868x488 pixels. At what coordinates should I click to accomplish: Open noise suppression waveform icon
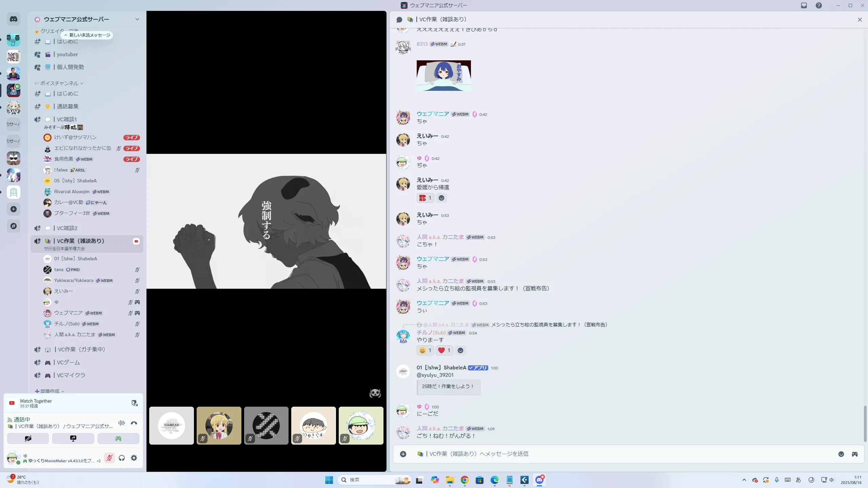pyautogui.click(x=121, y=423)
